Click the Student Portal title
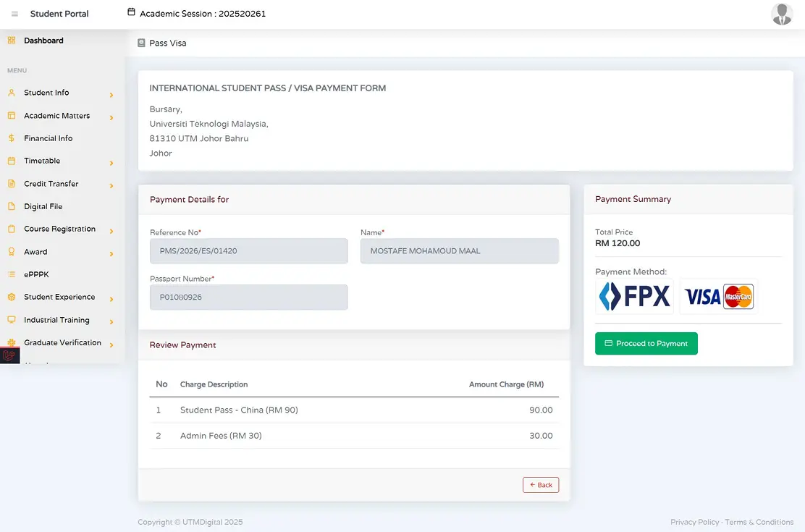The image size is (805, 532). pyautogui.click(x=59, y=14)
